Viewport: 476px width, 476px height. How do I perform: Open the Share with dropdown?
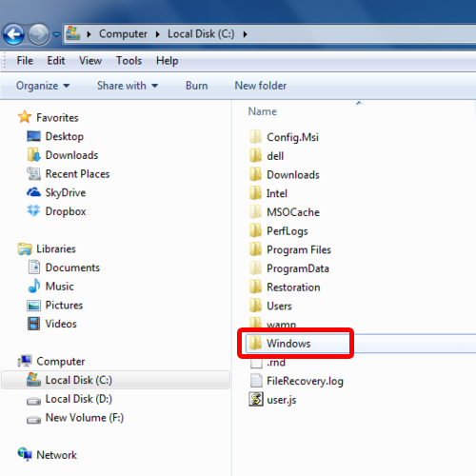pos(128,86)
